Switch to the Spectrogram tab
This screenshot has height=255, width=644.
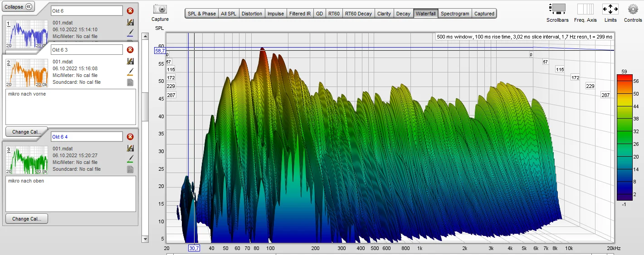(455, 14)
